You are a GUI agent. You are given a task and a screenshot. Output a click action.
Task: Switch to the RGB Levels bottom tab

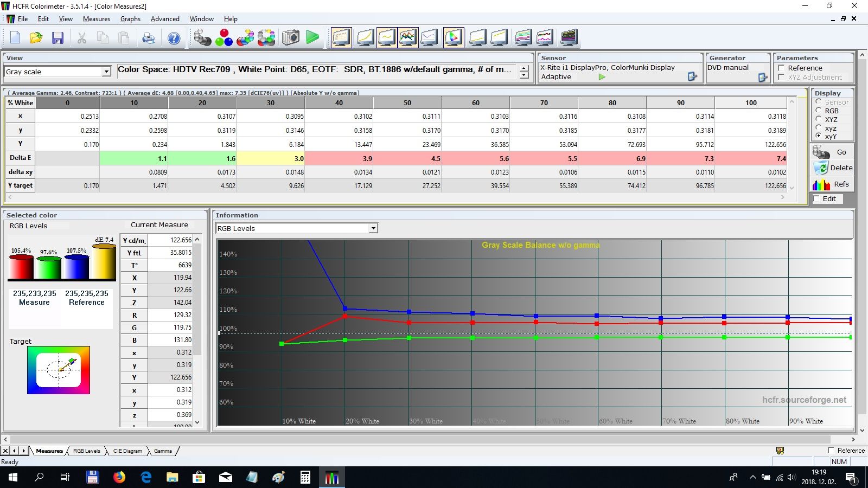point(87,451)
